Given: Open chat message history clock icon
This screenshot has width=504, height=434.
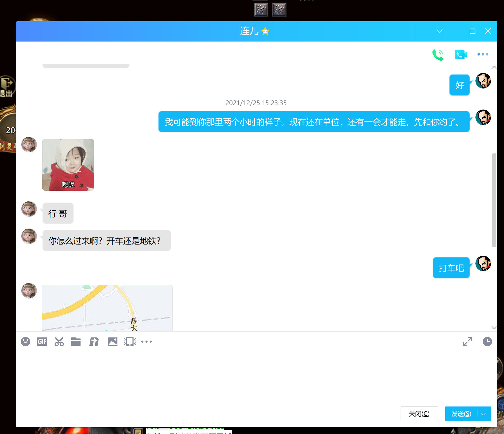Looking at the screenshot, I should (487, 342).
